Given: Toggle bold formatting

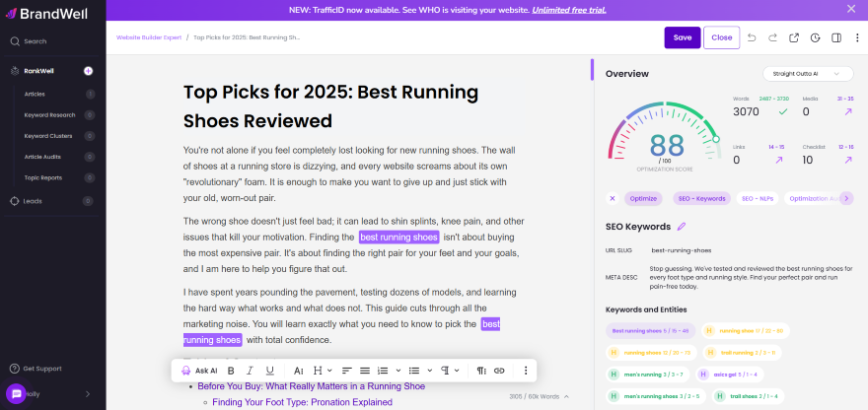Looking at the screenshot, I should [231, 371].
